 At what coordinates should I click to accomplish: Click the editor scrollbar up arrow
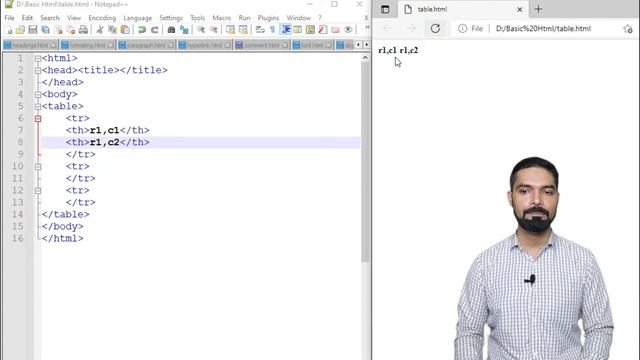(x=365, y=58)
